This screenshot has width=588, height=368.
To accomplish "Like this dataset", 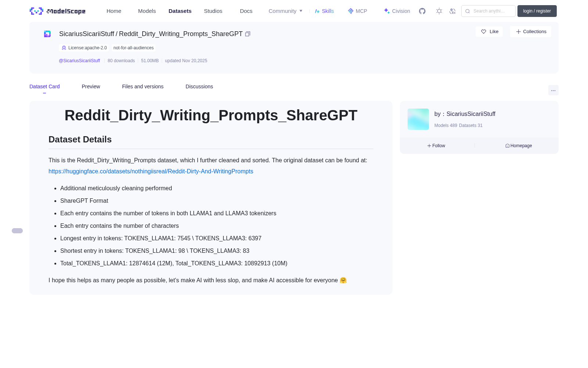I will (489, 32).
